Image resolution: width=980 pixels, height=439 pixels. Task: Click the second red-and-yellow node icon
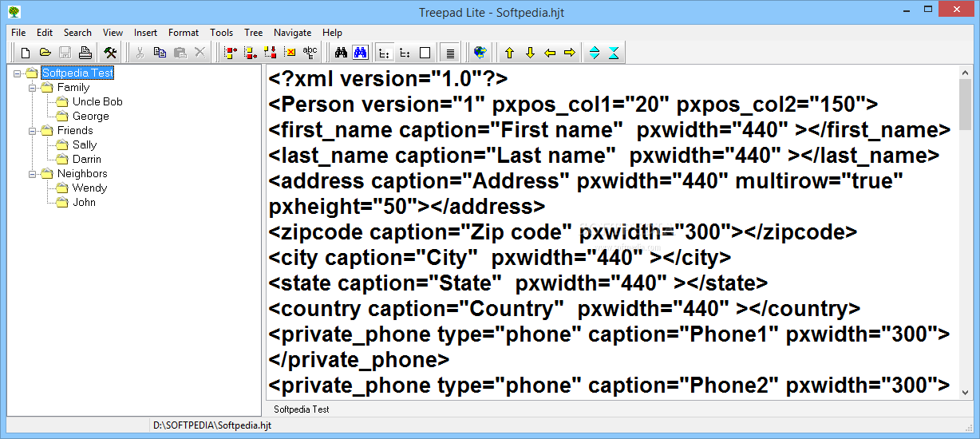pyautogui.click(x=251, y=53)
